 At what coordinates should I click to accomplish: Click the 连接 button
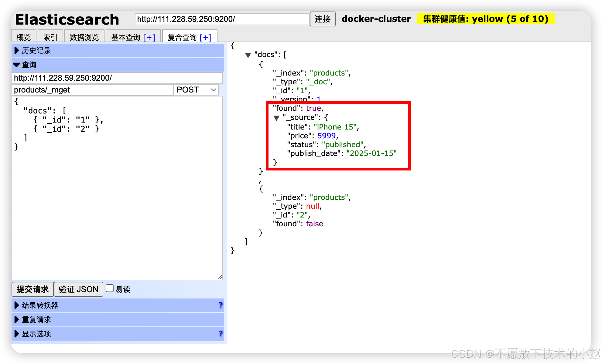(322, 19)
